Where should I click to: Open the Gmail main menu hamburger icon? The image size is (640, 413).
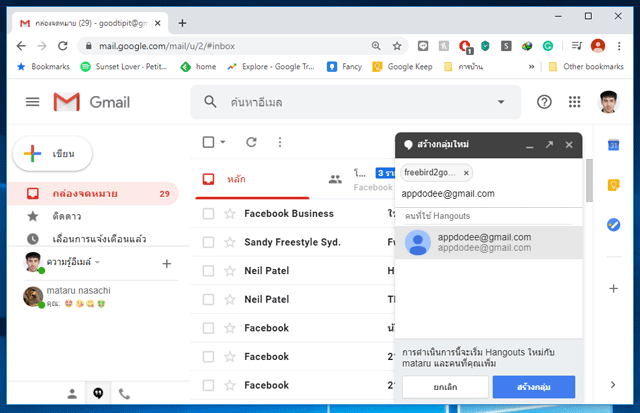pyautogui.click(x=33, y=102)
